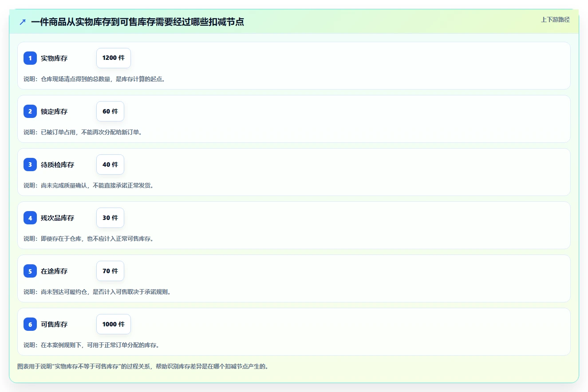
Task: Click the description about 可用于正常订单分配的库存
Action: point(91,345)
